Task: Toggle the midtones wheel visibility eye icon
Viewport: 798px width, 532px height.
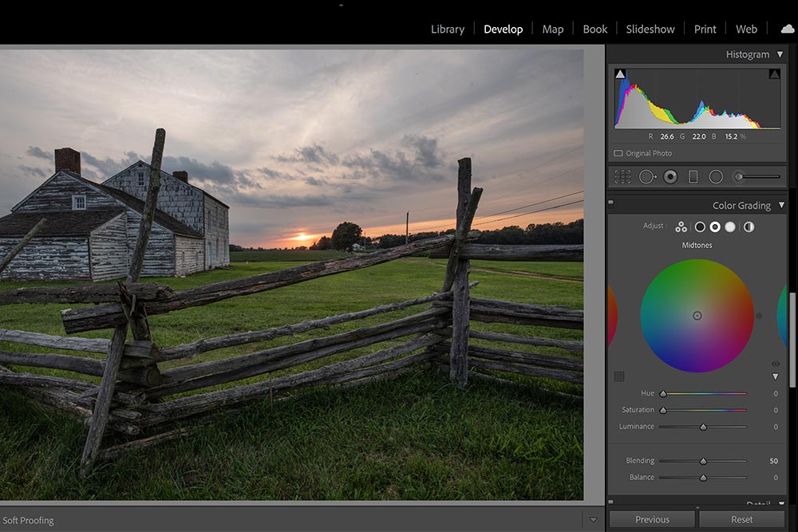Action: (x=776, y=364)
